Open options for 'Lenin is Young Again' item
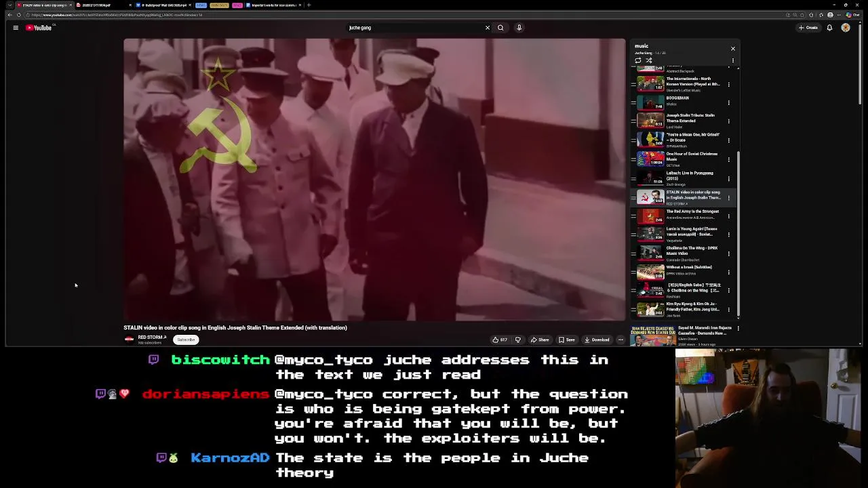The image size is (868, 488). tap(729, 235)
